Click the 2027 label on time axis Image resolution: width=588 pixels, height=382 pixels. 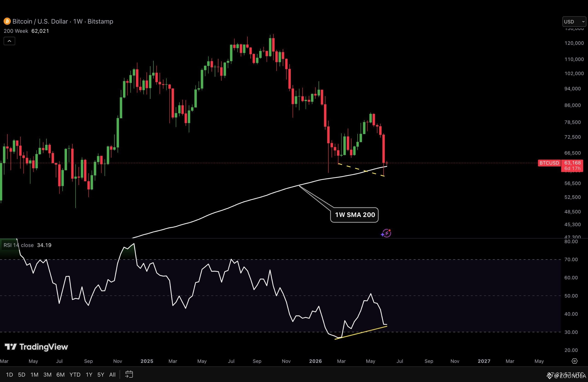[484, 361]
